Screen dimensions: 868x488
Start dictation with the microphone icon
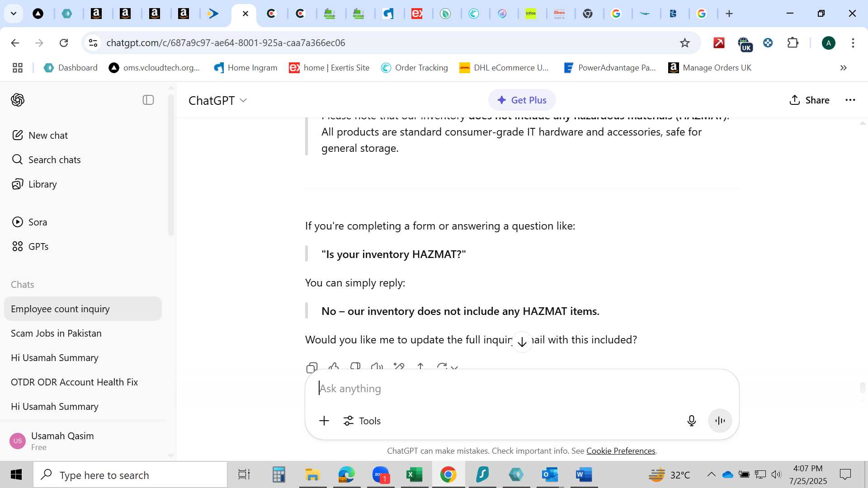[x=691, y=421]
